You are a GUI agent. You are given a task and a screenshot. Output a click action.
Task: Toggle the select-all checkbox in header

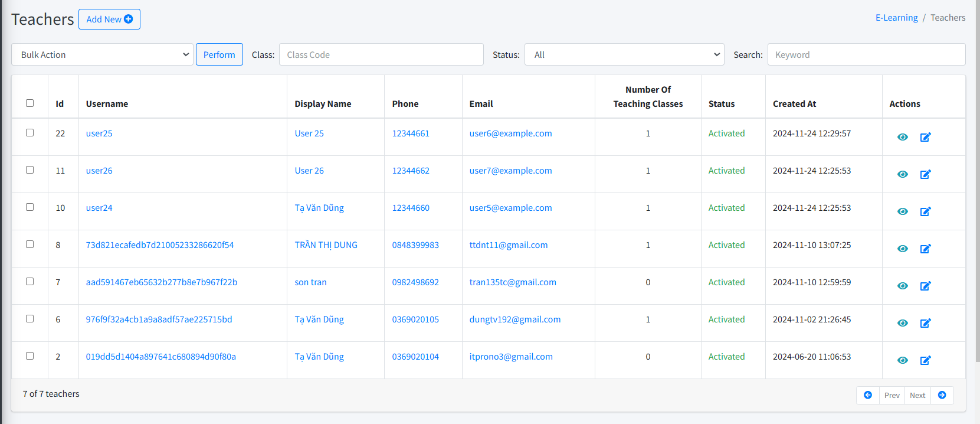(30, 103)
